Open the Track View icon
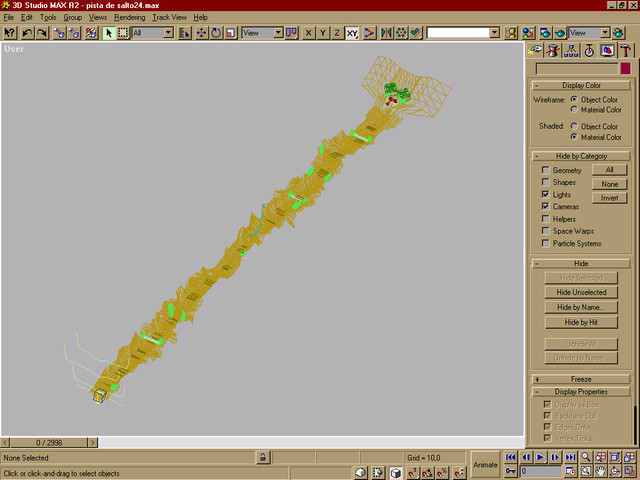Screen dimensions: 640x480 pyautogui.click(x=511, y=33)
